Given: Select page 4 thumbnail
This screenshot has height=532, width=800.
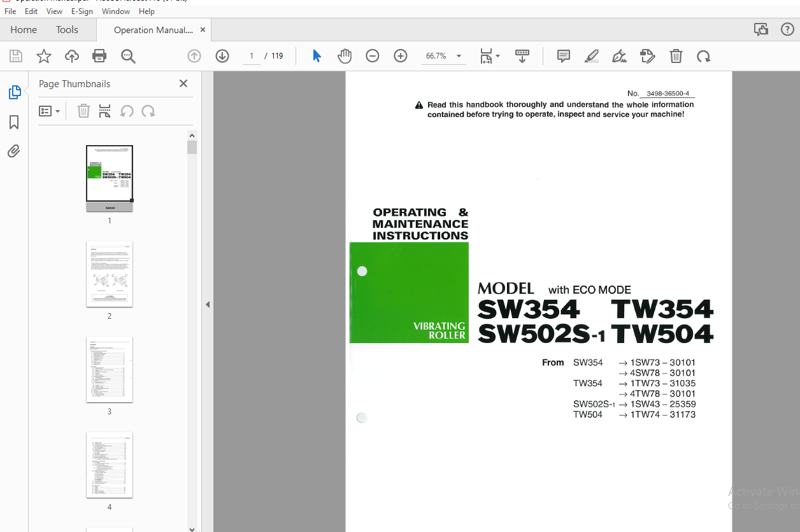Looking at the screenshot, I should [110, 465].
